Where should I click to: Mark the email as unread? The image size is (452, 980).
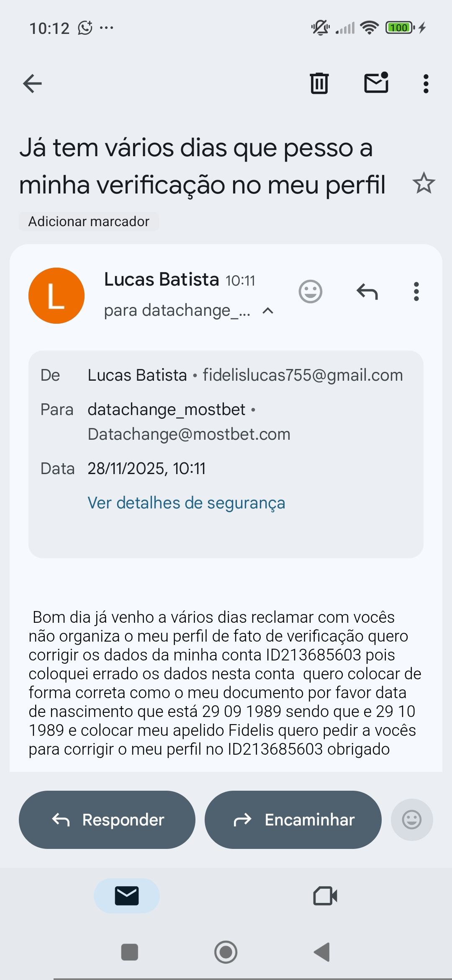tap(376, 83)
